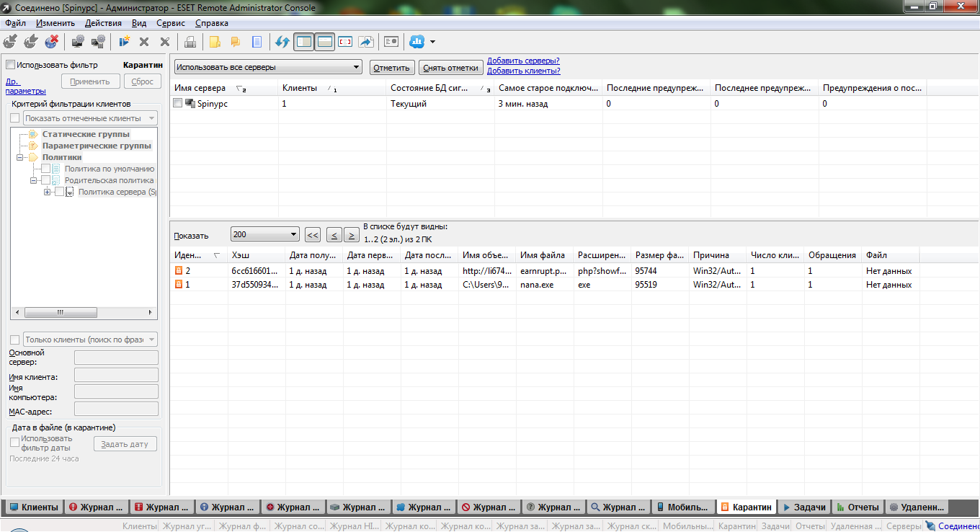Open the Сервис menu
980x532 pixels.
coord(171,23)
